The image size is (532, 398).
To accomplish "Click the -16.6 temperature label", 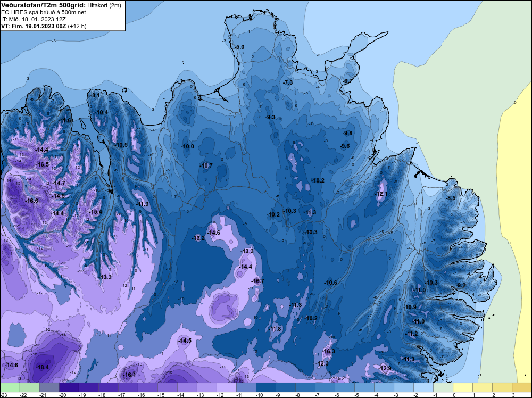I will [x=32, y=201].
